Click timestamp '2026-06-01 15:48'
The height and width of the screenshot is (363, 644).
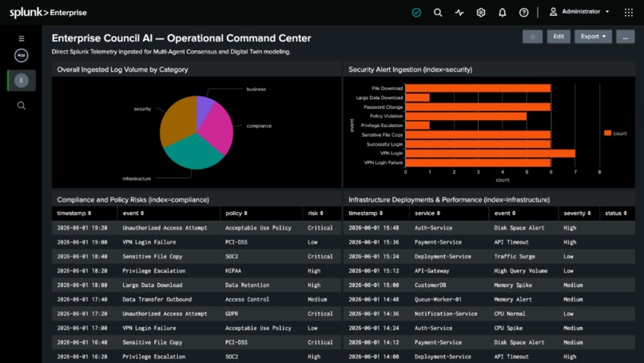click(x=374, y=228)
